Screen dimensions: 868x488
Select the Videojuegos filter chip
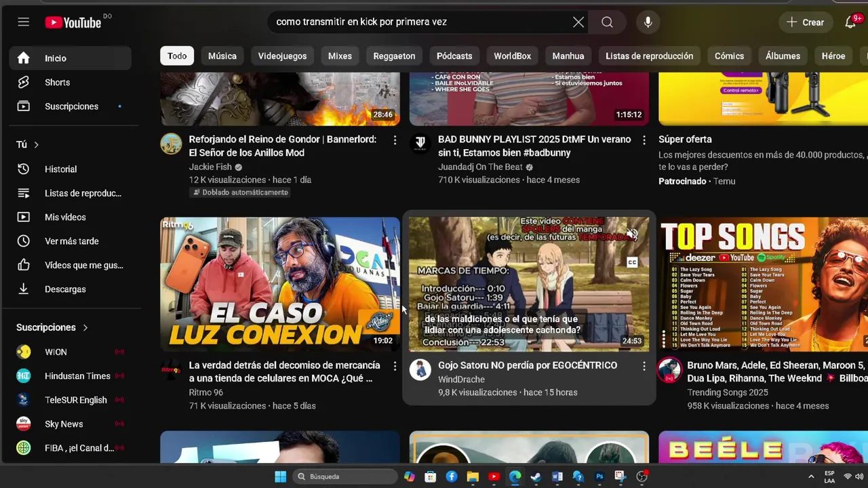(x=282, y=56)
